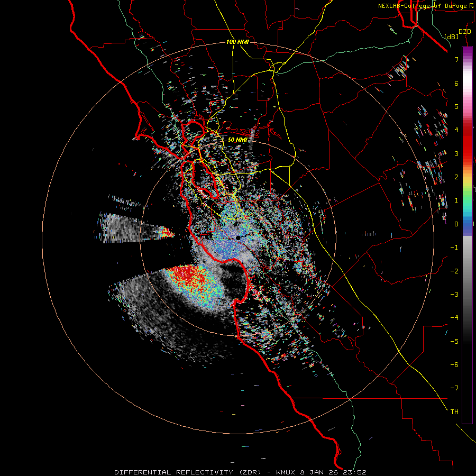Click the '-5' value on the color scale
This screenshot has width=476, height=476.
pyautogui.click(x=454, y=342)
